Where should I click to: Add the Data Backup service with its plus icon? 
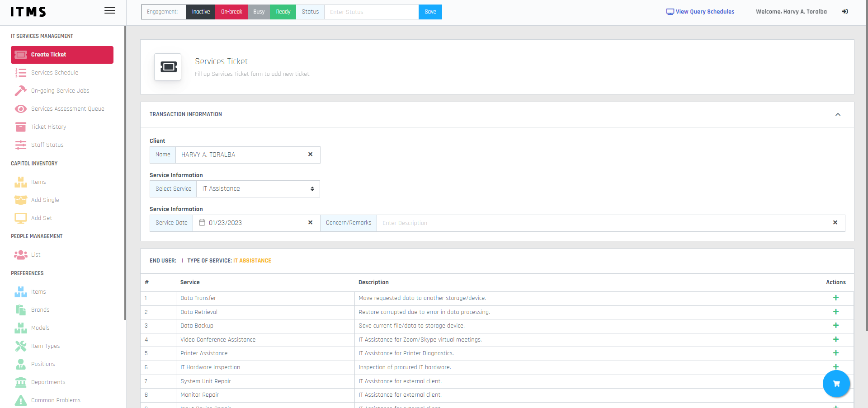[x=835, y=325]
